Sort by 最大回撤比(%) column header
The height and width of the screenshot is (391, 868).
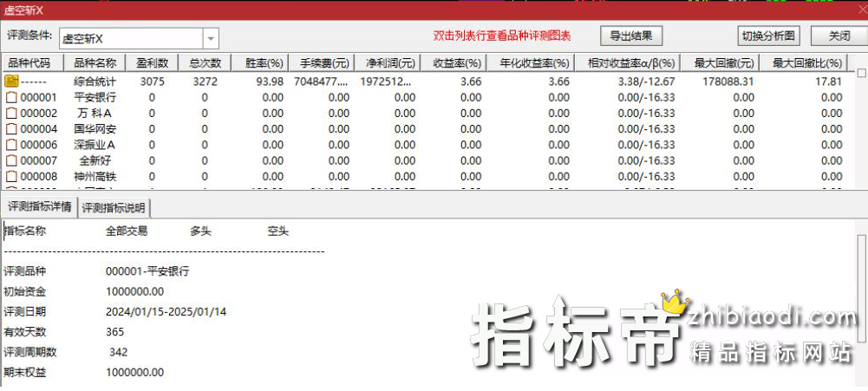pyautogui.click(x=804, y=63)
